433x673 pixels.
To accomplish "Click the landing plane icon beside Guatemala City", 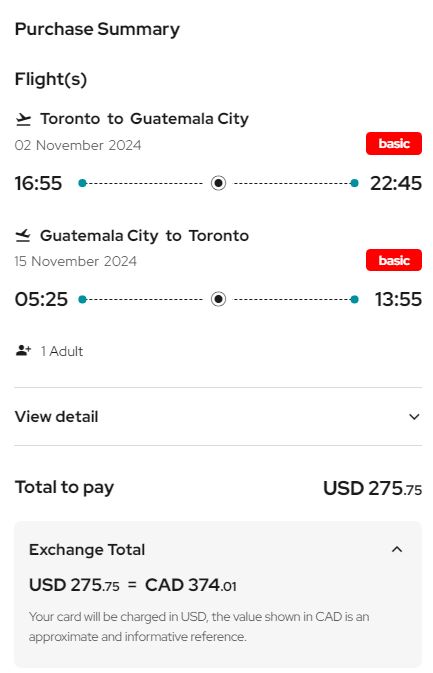I will coord(23,236).
